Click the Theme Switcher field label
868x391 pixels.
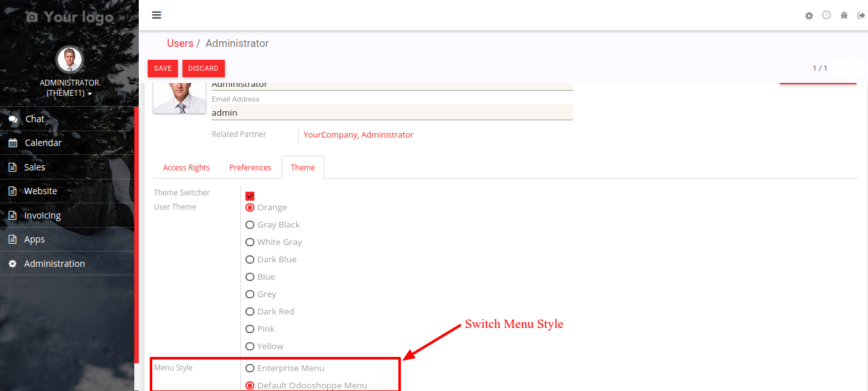(x=182, y=193)
